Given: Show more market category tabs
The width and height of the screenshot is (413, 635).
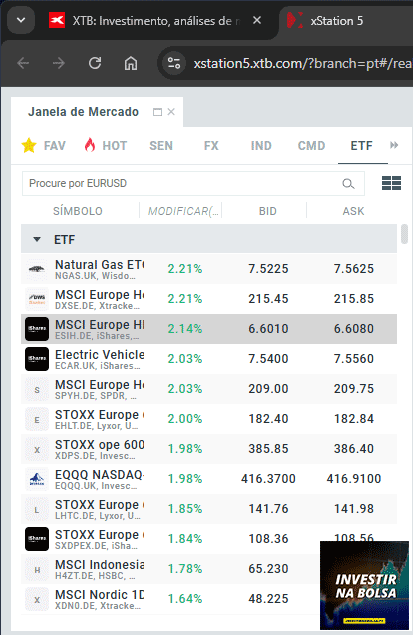Looking at the screenshot, I should click(x=394, y=145).
